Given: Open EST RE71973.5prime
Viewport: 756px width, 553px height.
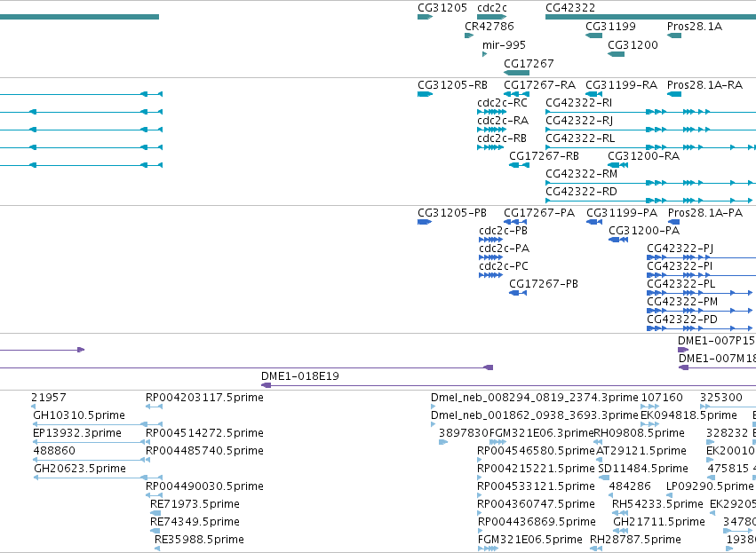Looking at the screenshot, I should 195,504.
